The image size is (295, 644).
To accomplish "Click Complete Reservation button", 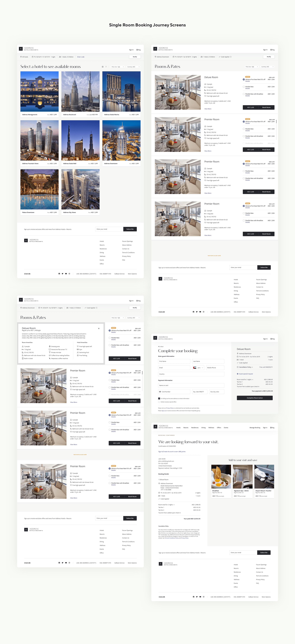I will [x=255, y=398].
